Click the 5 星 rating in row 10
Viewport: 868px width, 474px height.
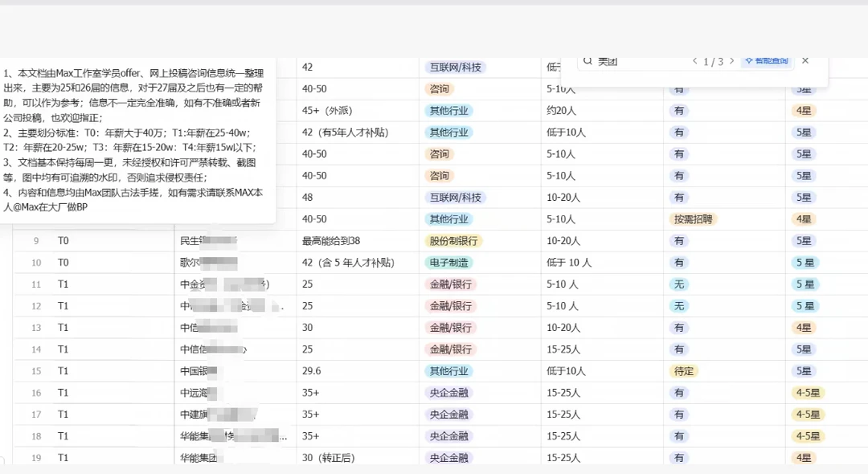click(x=805, y=262)
